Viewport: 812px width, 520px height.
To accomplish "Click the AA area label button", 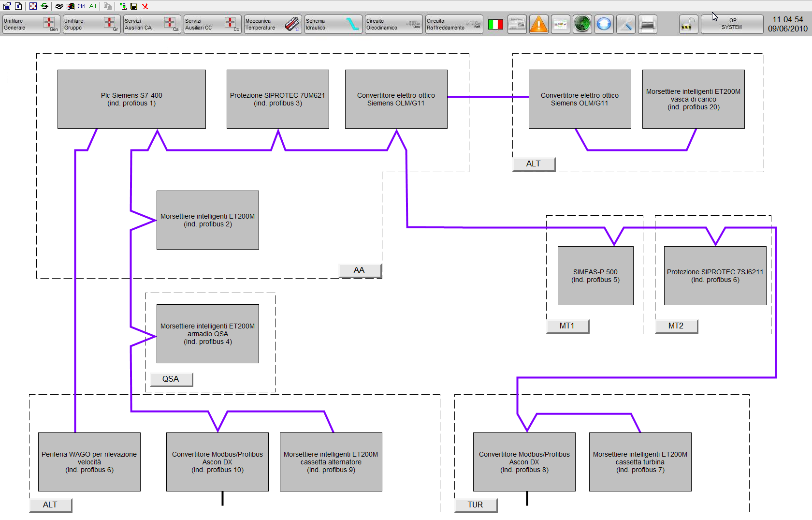I will point(360,270).
